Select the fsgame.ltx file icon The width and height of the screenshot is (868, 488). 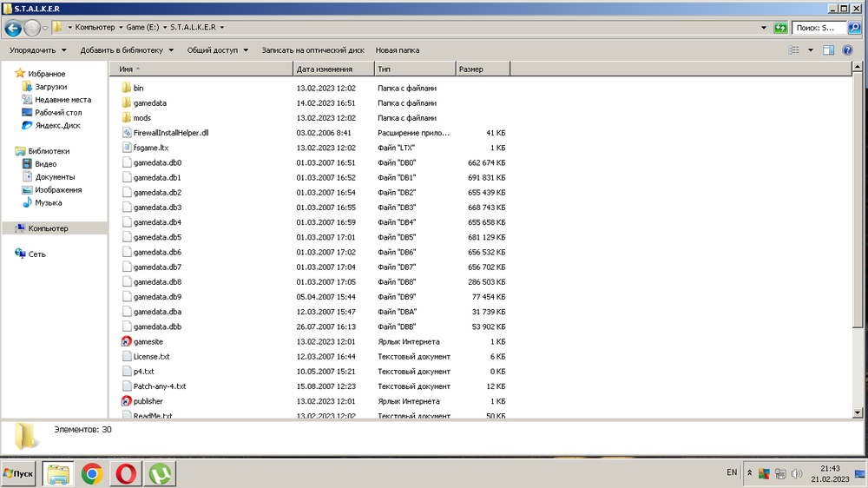coord(126,148)
